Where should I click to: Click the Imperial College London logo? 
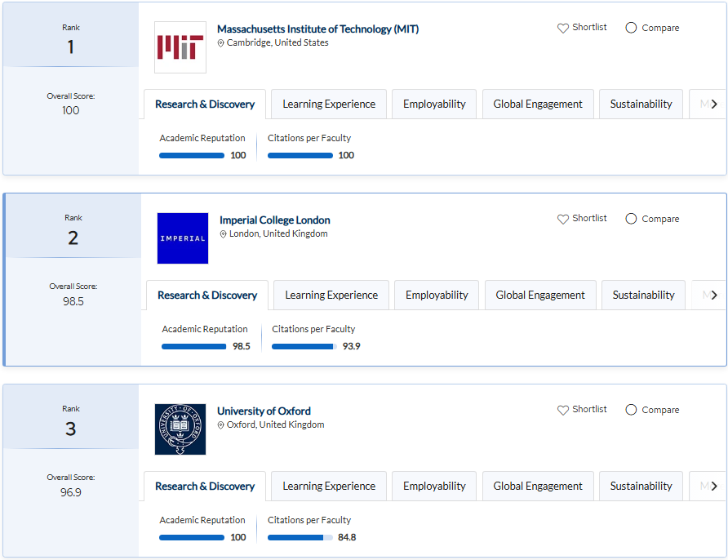(183, 238)
